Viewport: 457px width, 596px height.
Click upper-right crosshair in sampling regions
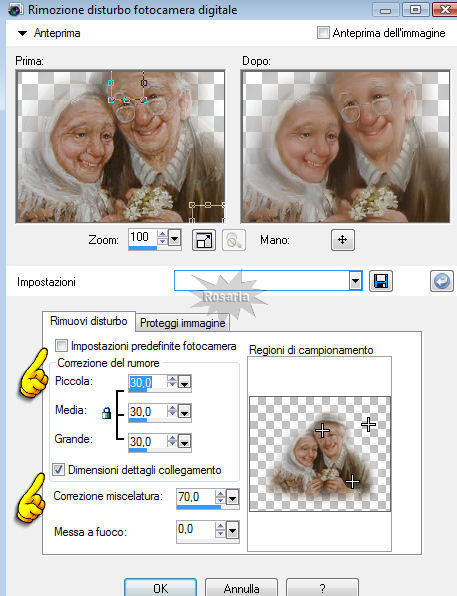tap(368, 424)
